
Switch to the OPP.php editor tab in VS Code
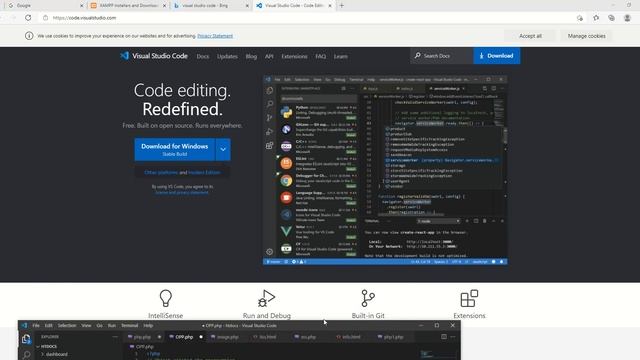click(x=185, y=337)
